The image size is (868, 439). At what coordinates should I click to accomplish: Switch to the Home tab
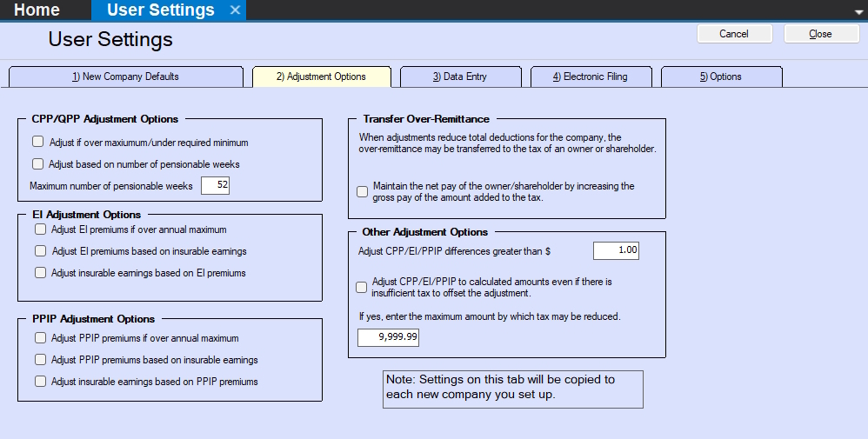pos(37,10)
